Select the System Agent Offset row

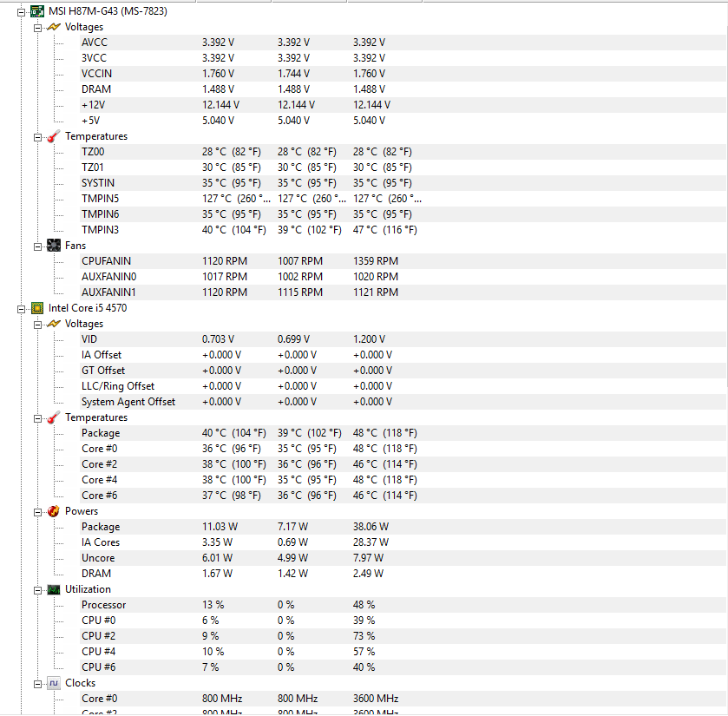403,402
